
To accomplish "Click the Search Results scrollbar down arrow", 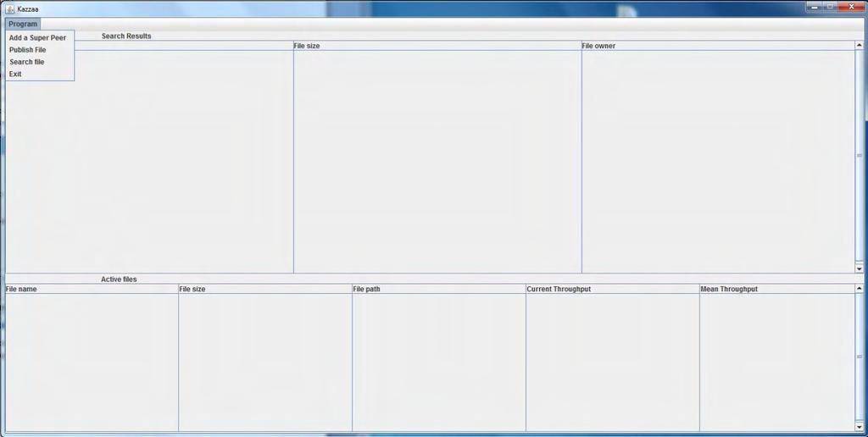I will click(x=860, y=268).
